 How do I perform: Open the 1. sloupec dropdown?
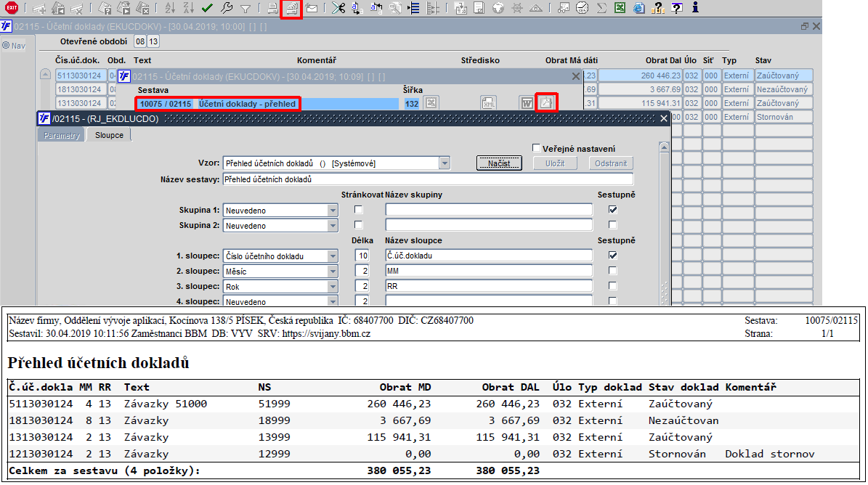point(332,256)
